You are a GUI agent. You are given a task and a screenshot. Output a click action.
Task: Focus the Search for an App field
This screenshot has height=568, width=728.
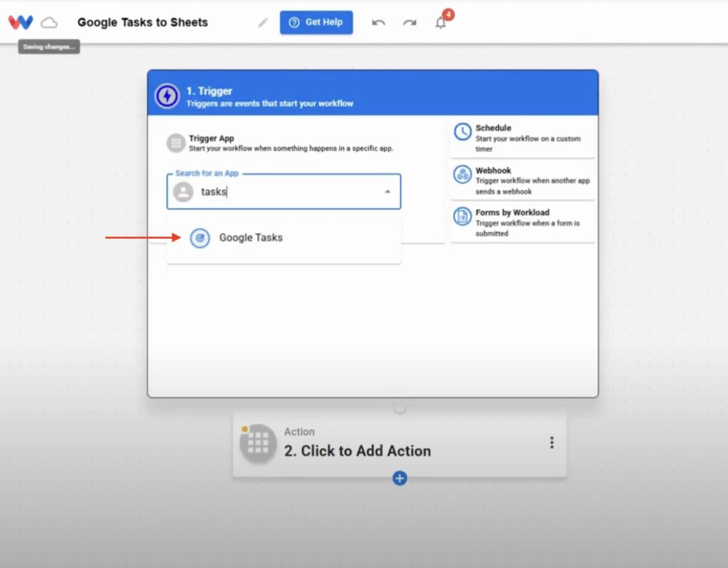coord(284,191)
